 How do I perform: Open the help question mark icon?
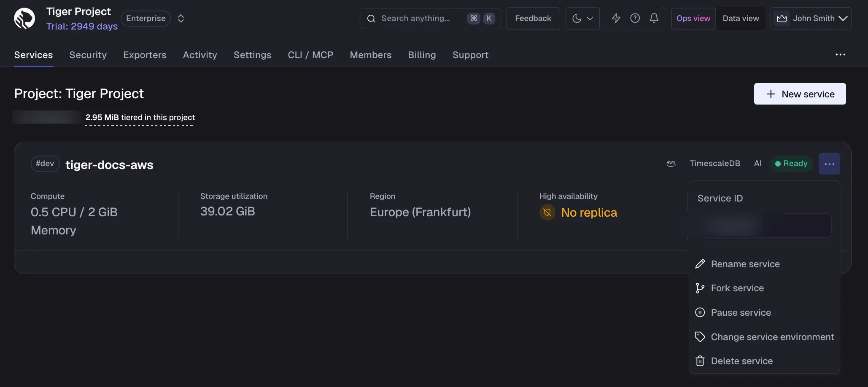click(x=635, y=18)
